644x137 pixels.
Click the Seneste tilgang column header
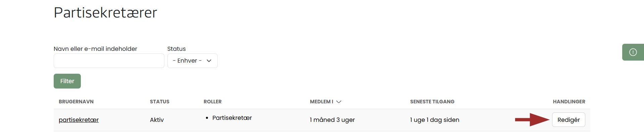point(432,102)
